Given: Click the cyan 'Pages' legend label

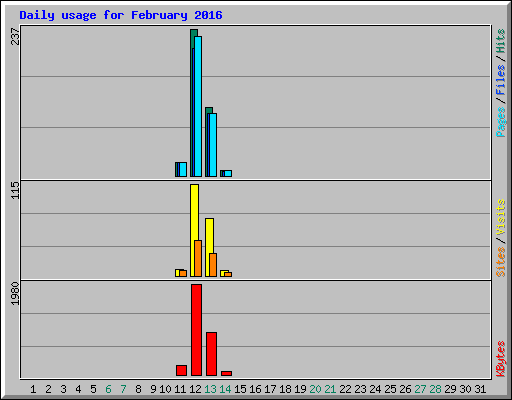Looking at the screenshot, I should point(501,122).
